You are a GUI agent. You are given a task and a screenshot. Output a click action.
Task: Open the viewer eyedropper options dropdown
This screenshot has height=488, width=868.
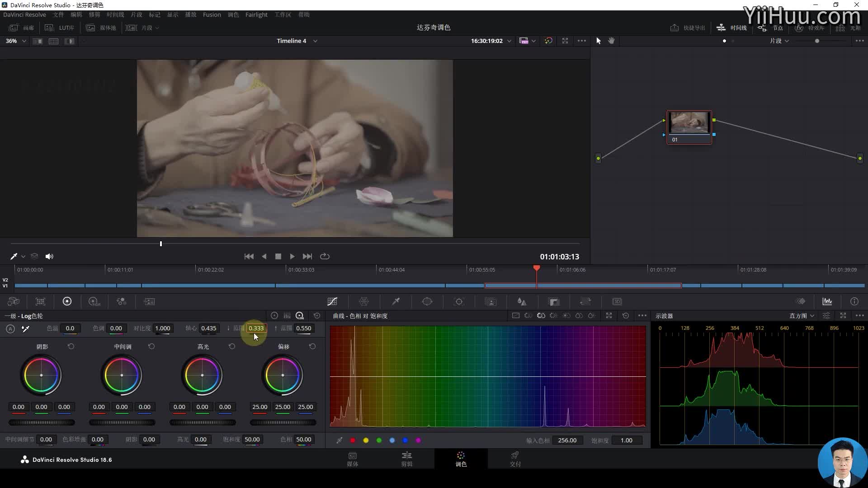point(23,256)
